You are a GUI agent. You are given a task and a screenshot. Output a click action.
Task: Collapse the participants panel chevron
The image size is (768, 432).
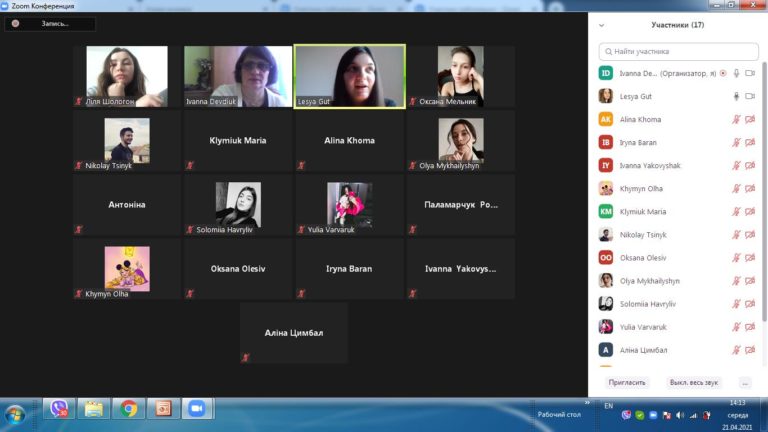[x=601, y=25]
